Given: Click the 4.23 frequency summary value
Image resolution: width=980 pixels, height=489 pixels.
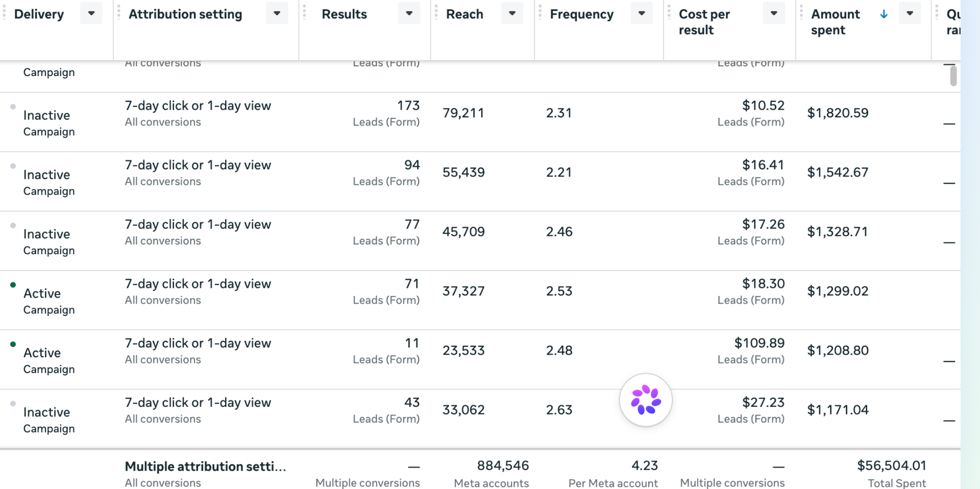Looking at the screenshot, I should [645, 466].
